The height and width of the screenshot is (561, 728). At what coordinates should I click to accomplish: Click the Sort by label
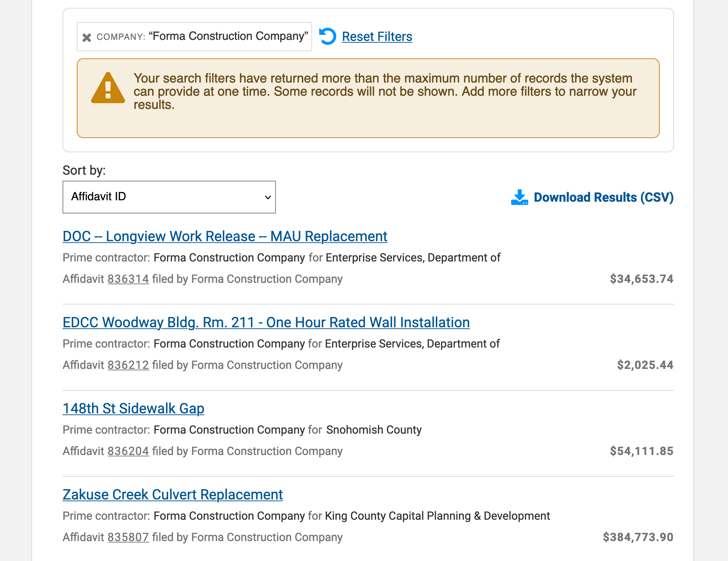(x=84, y=170)
